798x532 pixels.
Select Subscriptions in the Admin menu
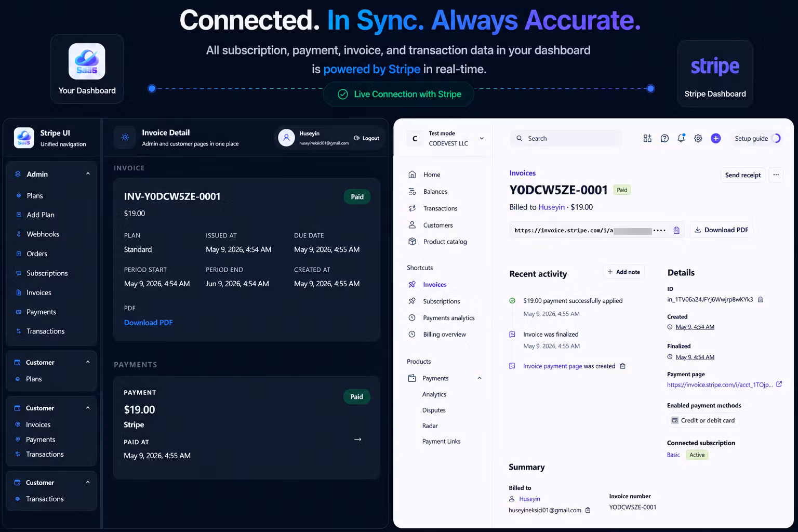pyautogui.click(x=47, y=273)
